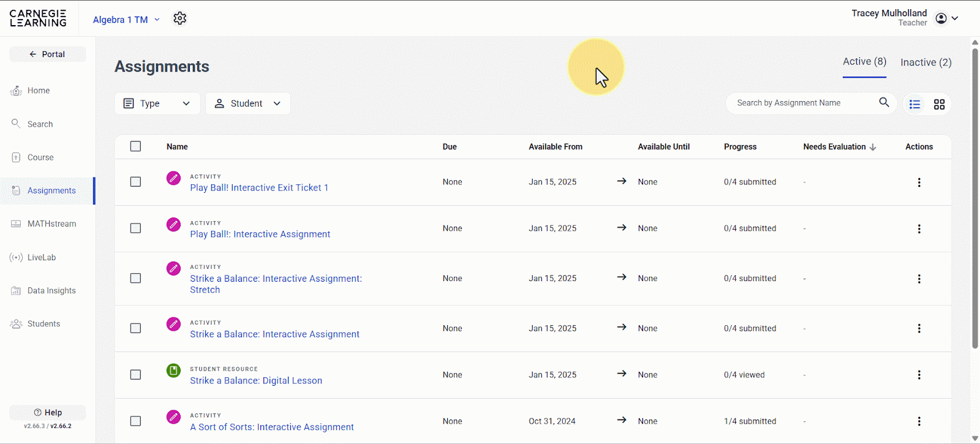This screenshot has width=980, height=444.
Task: Click activity pencil icon for A Sort of Sorts
Action: [x=174, y=417]
